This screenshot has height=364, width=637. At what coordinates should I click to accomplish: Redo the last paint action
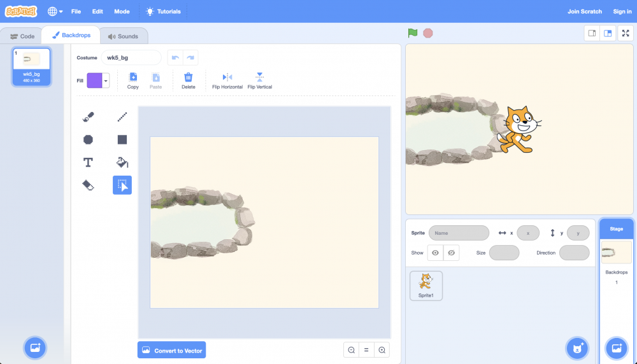190,58
